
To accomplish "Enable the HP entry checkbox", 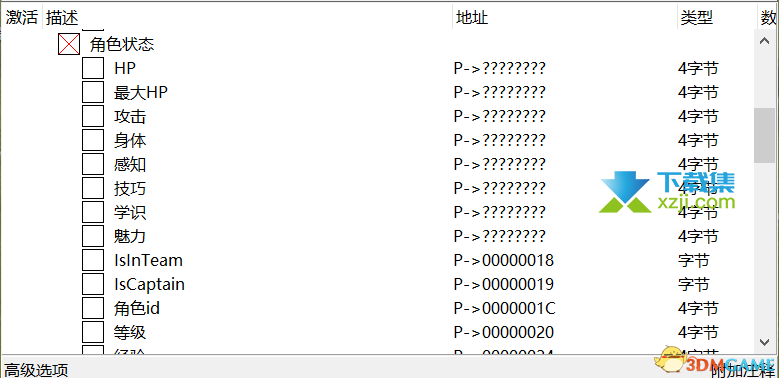I will [93, 68].
